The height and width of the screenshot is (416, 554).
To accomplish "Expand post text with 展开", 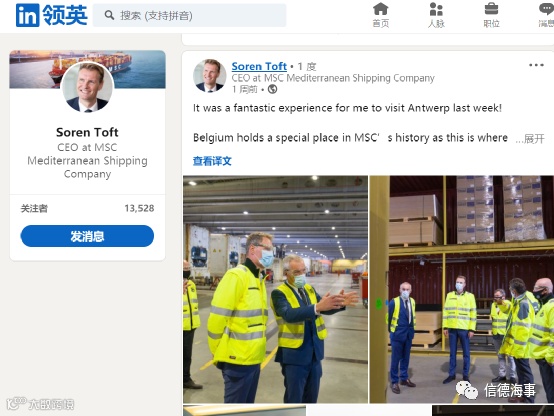I will point(534,138).
